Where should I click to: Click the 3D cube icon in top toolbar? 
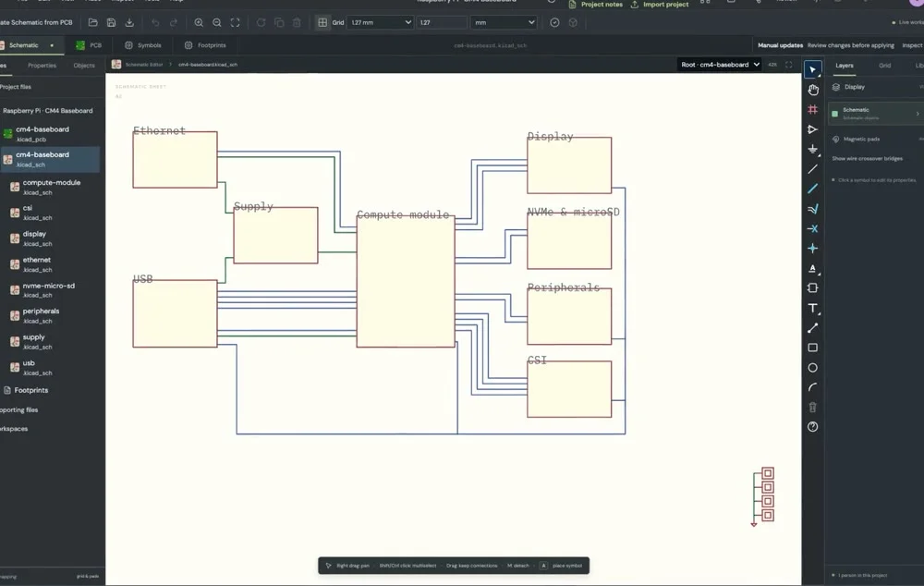pyautogui.click(x=573, y=22)
